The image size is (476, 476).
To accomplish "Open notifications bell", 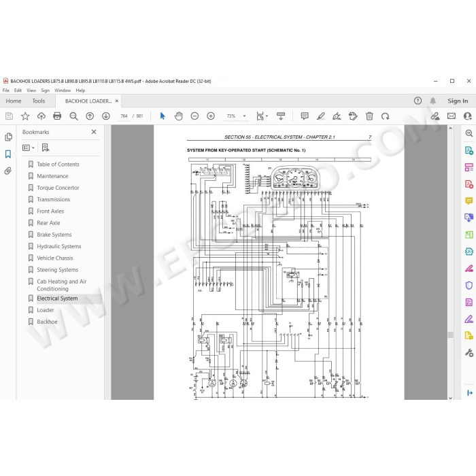I will coord(433,101).
